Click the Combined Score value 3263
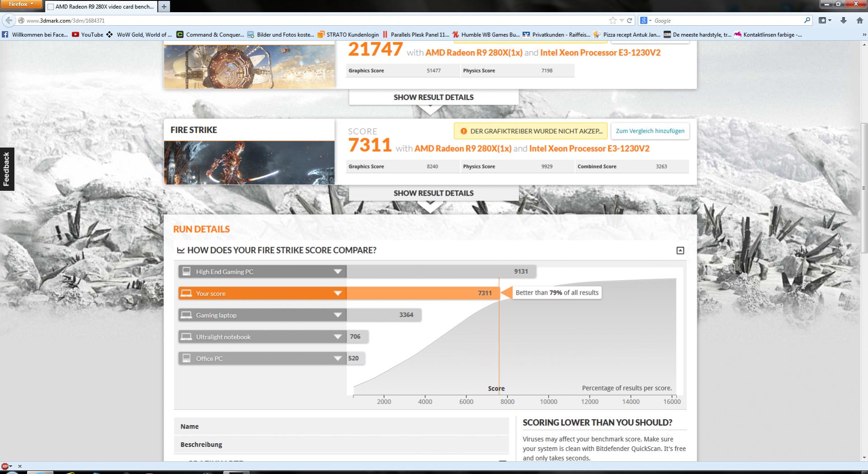The height and width of the screenshot is (474, 868). (x=661, y=167)
